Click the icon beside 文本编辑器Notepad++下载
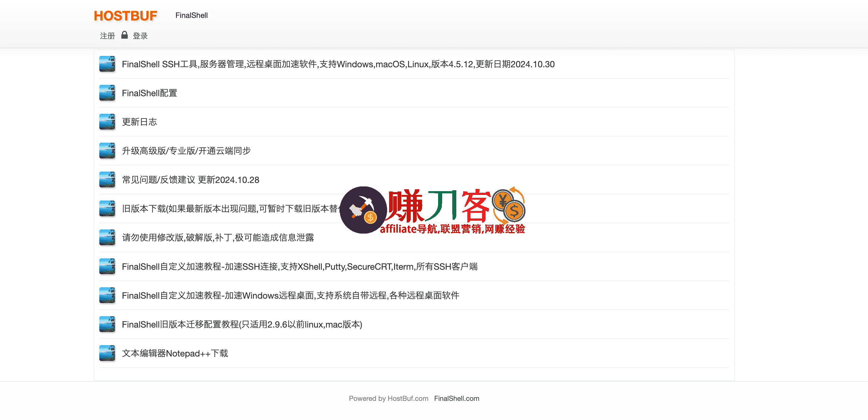Image resolution: width=868 pixels, height=420 pixels. pyautogui.click(x=107, y=353)
